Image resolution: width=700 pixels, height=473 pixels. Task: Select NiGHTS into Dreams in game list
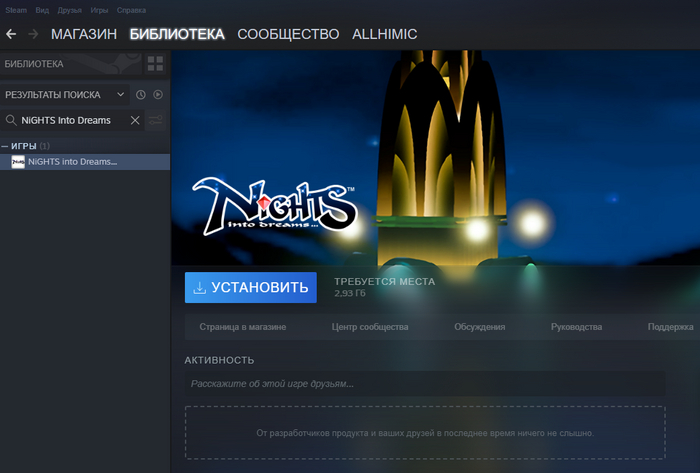[85, 162]
